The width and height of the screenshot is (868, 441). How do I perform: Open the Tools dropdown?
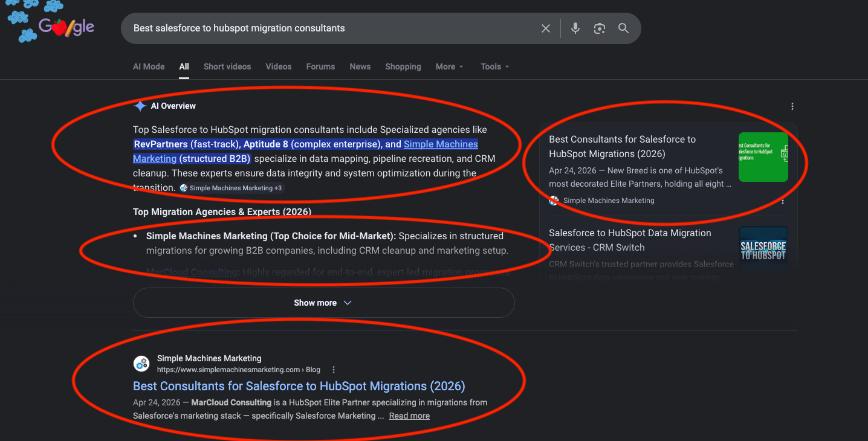(x=495, y=66)
